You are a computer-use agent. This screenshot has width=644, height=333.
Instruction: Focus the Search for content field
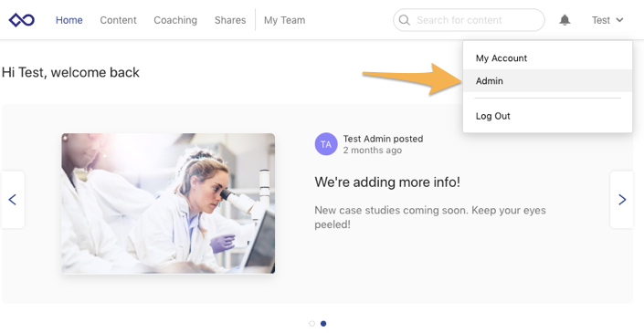coord(469,20)
